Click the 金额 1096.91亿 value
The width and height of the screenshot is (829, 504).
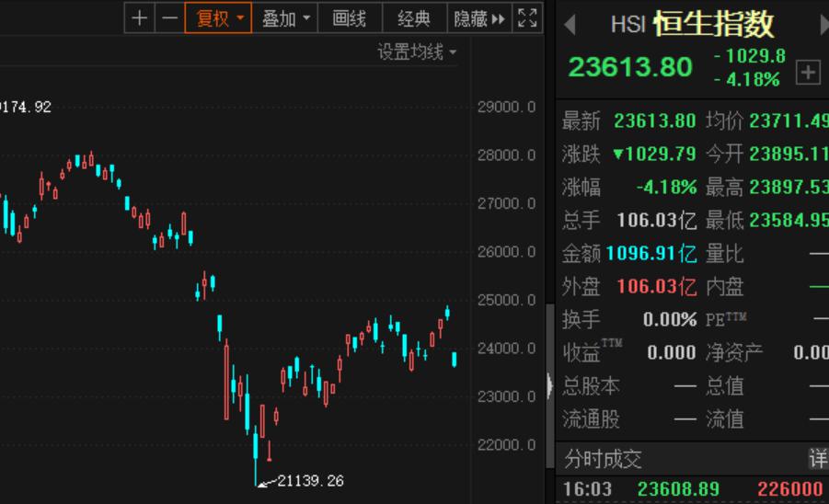(x=651, y=253)
